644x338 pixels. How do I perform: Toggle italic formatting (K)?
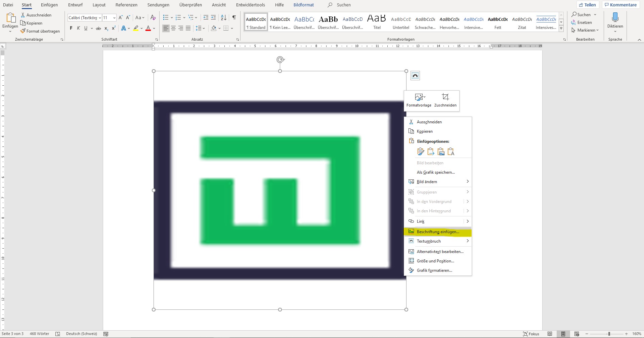[78, 28]
